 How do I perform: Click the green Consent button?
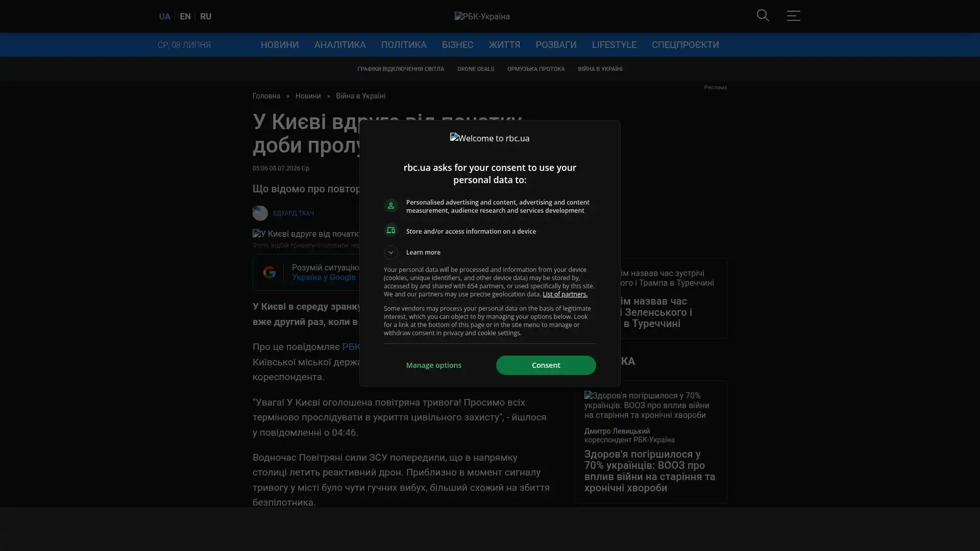pos(546,365)
